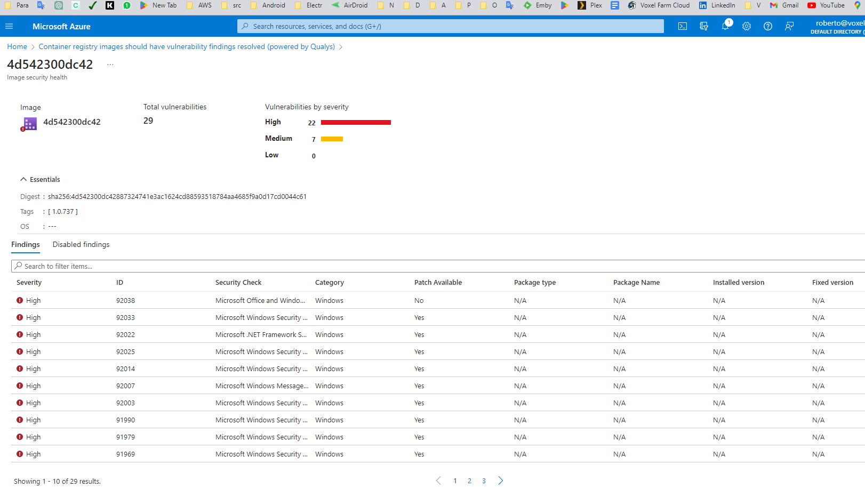Open Container registry images recommendation breadcrumb

point(187,47)
